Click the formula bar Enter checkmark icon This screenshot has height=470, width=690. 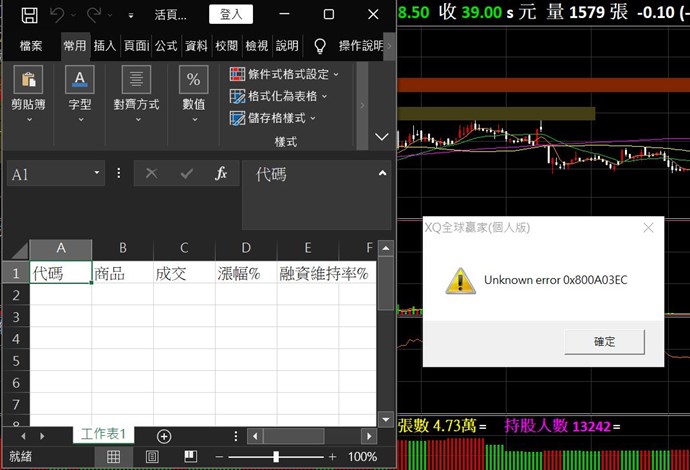[187, 173]
